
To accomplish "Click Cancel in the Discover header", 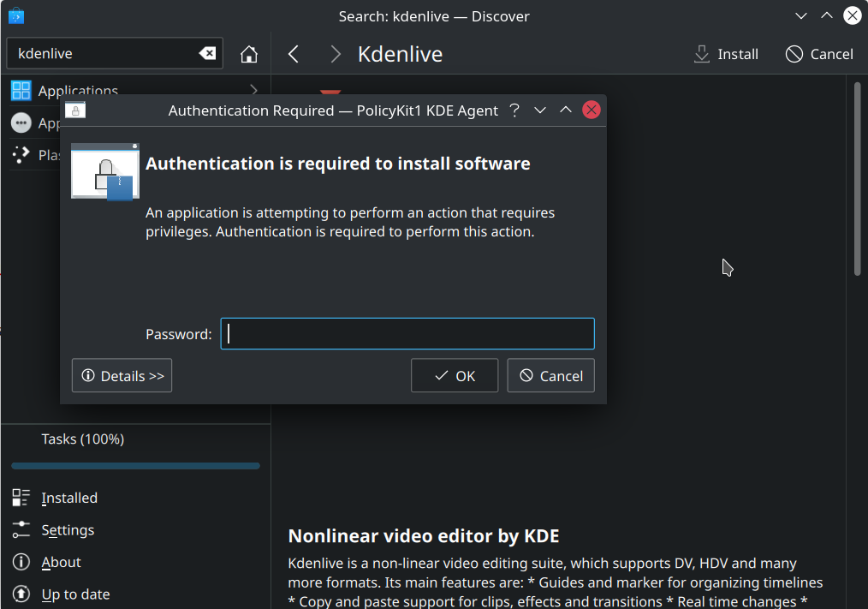I will click(819, 54).
